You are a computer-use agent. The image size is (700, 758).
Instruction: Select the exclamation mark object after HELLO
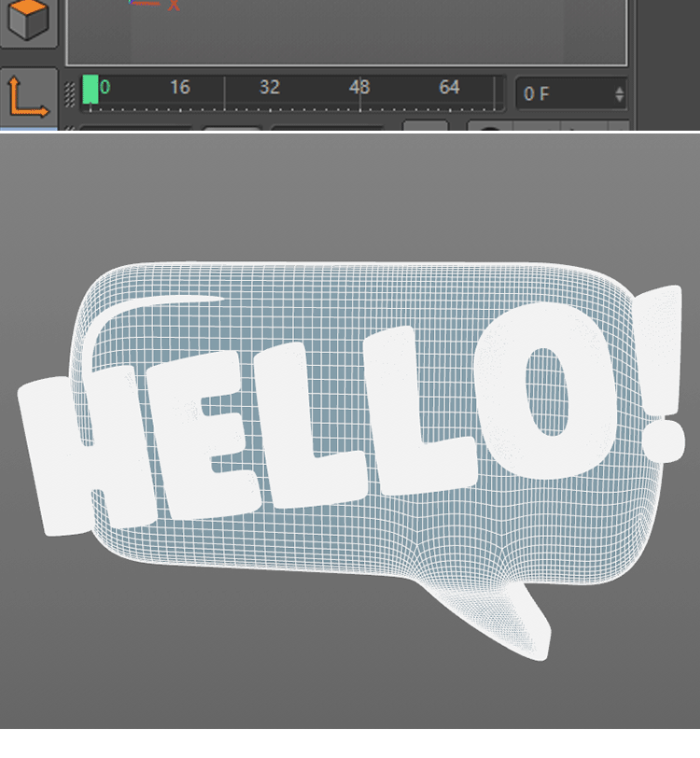(663, 373)
